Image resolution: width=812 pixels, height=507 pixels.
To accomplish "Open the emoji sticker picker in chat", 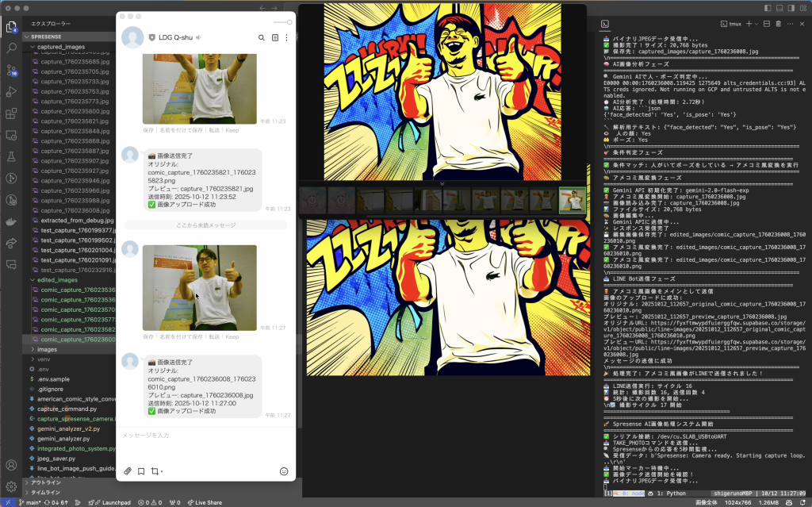I will [x=284, y=471].
